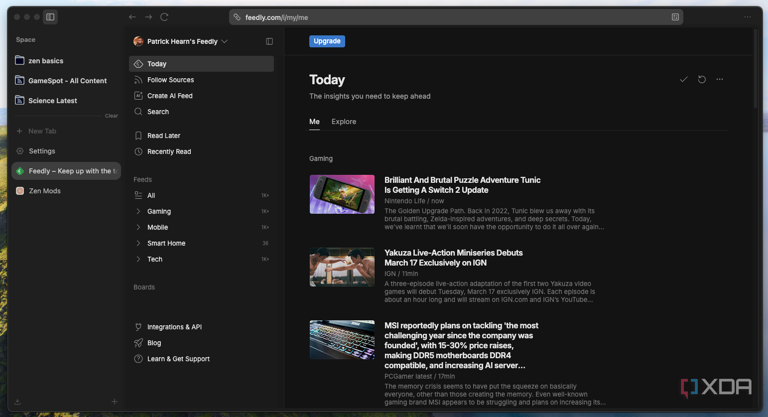Switch to the Explore tab
768x417 pixels.
(344, 122)
